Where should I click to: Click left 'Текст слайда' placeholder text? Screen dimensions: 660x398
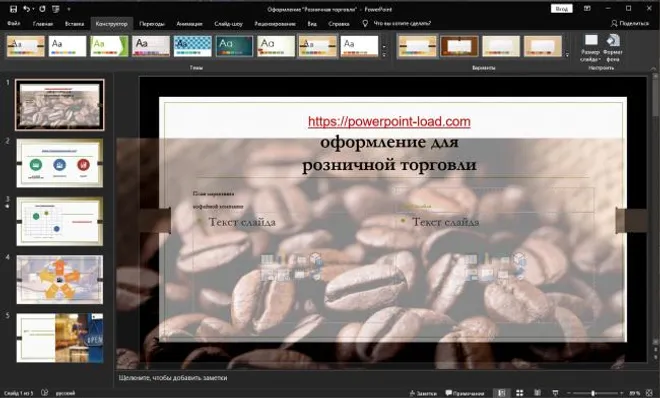coord(242,222)
